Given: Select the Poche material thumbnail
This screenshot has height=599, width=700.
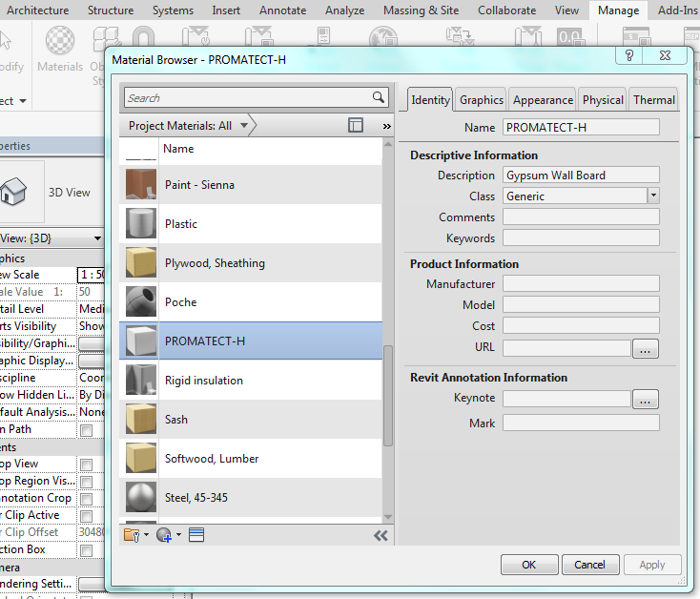Looking at the screenshot, I should (x=141, y=301).
